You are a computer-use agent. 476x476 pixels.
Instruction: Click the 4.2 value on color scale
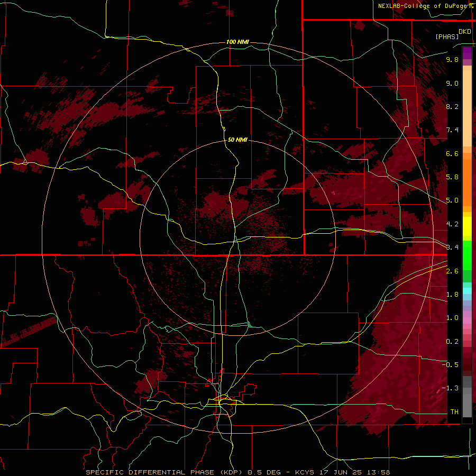coord(452,224)
